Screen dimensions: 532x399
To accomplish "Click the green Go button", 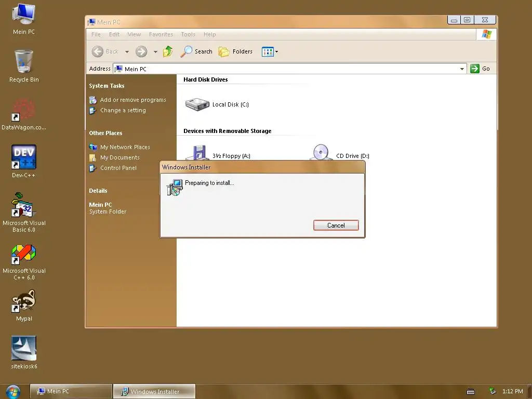I will [480, 69].
